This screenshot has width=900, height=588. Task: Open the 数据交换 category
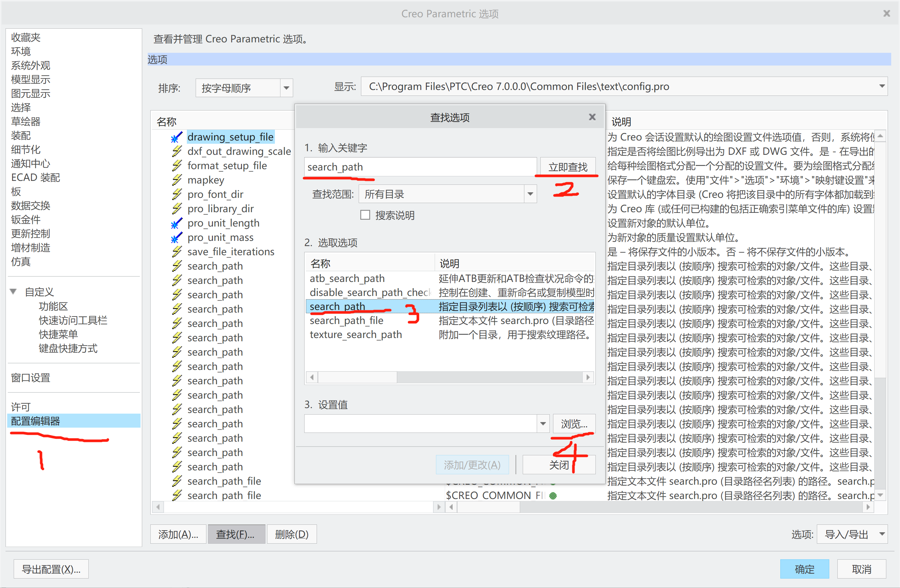tap(31, 206)
